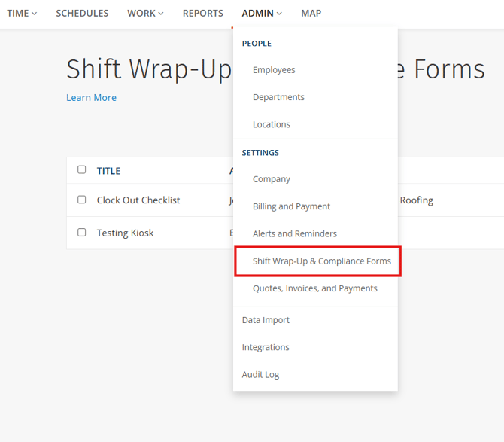Open the Clock Out Checklist form
The width and height of the screenshot is (504, 442).
pos(138,200)
